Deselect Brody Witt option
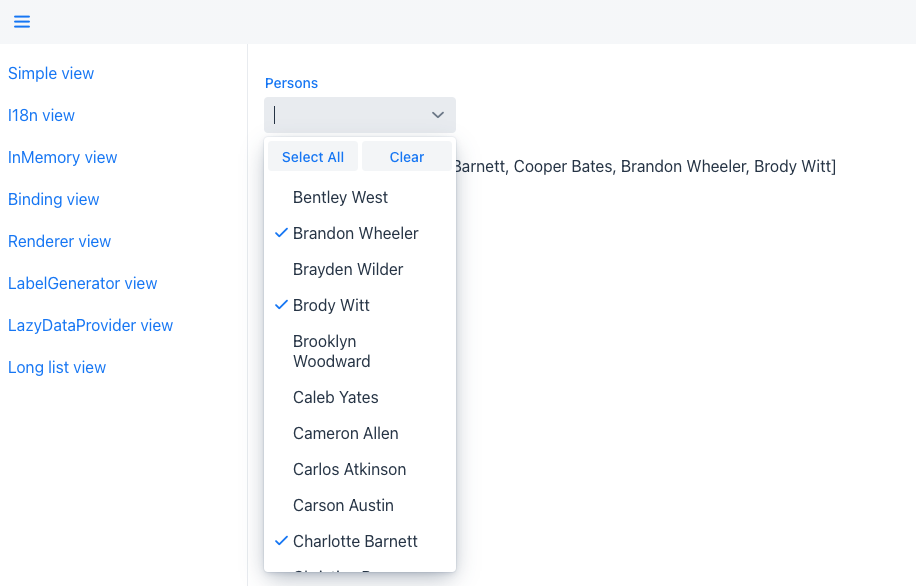This screenshot has width=916, height=586. (x=331, y=305)
